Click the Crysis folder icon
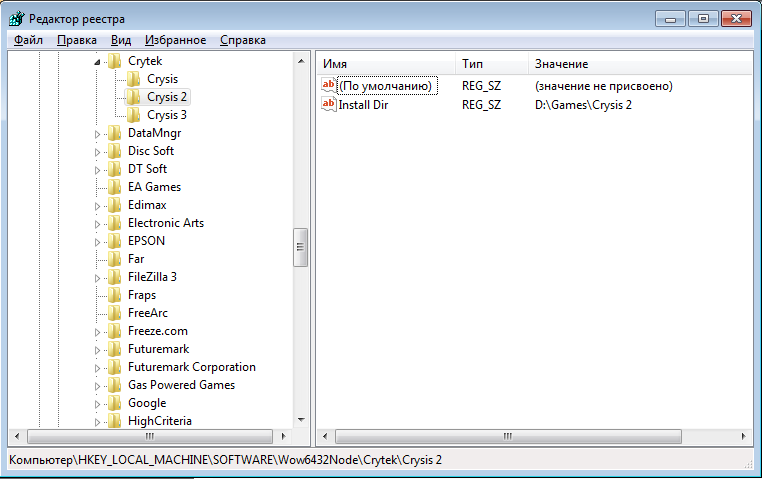The image size is (762, 479). tap(134, 79)
